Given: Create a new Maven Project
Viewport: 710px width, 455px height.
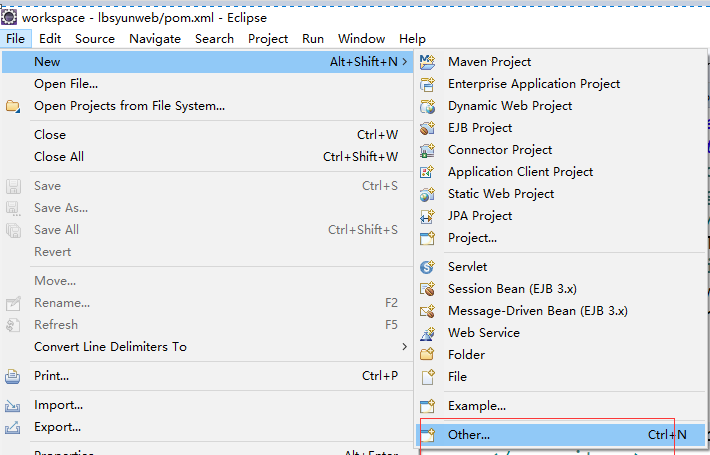Looking at the screenshot, I should pos(561,62).
